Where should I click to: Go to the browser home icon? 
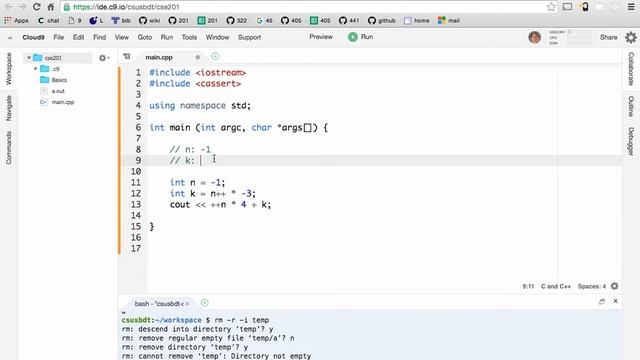pos(51,7)
